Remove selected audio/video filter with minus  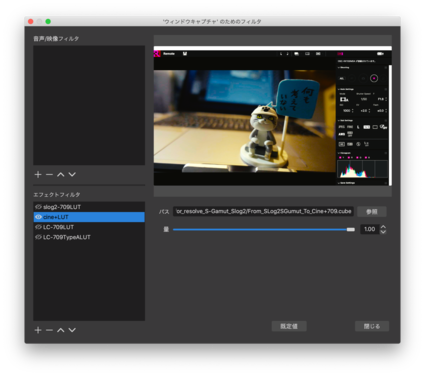[x=49, y=174]
